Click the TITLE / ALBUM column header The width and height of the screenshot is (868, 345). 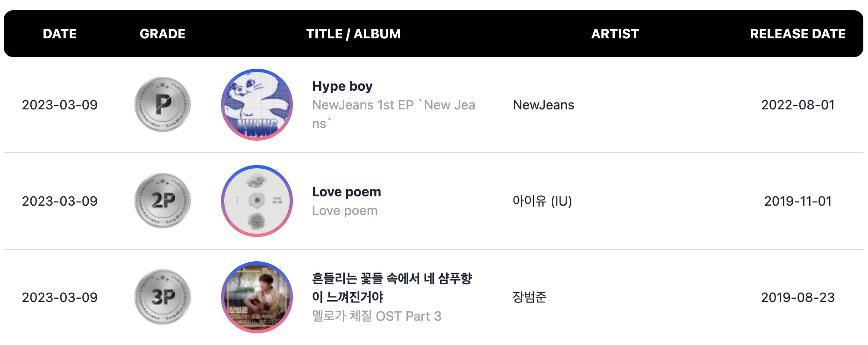(354, 34)
